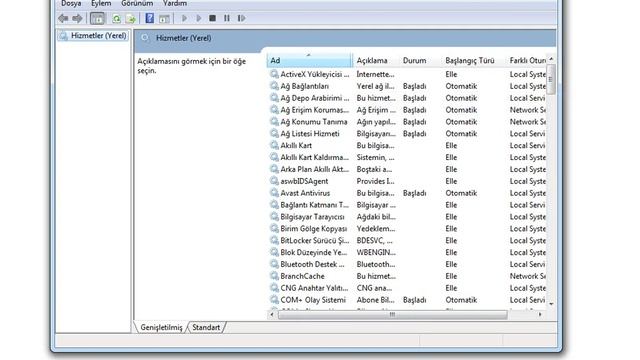Screen dimensions: 640x360
Task: Select the Avast Antivirus service
Action: (305, 193)
